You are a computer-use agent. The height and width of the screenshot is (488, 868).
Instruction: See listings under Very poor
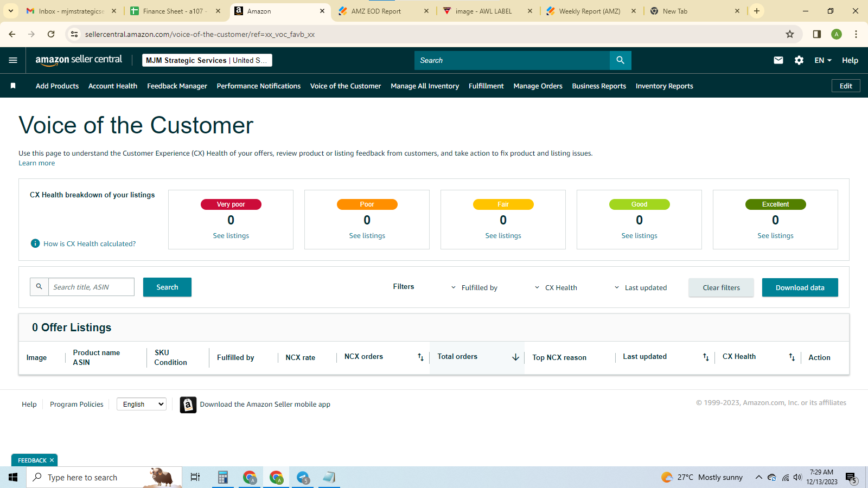coord(231,236)
